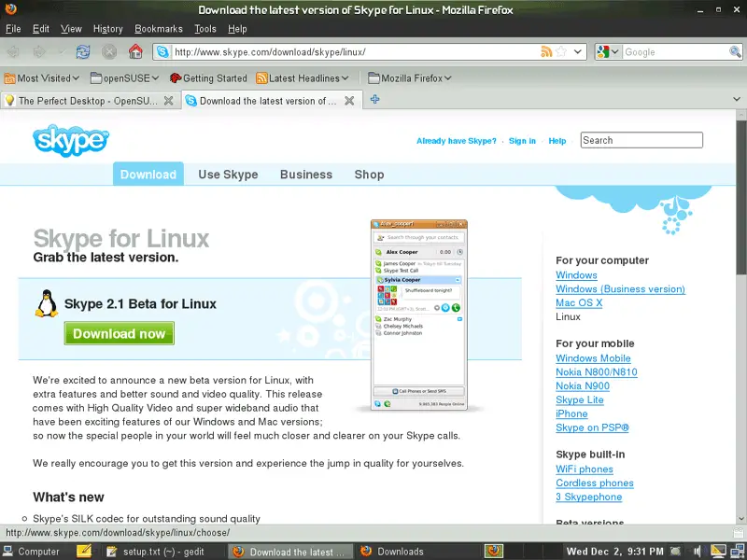Image resolution: width=747 pixels, height=560 pixels.
Task: Open the Nokia N900 link
Action: point(583,385)
